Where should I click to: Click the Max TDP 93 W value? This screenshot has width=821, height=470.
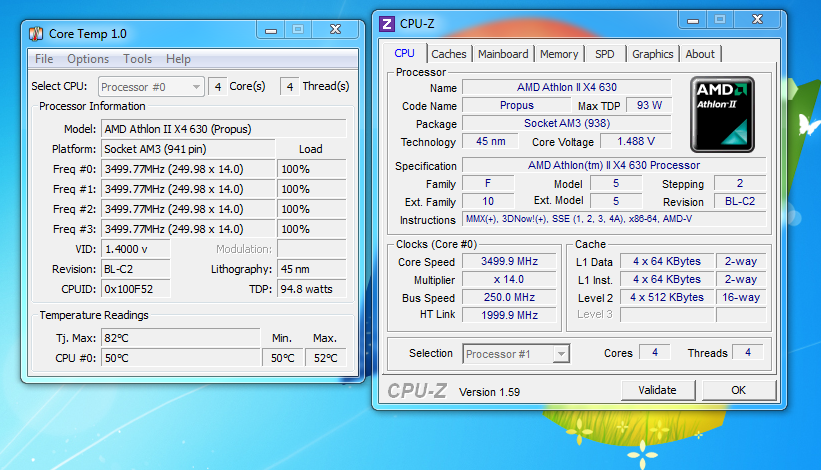(x=649, y=105)
